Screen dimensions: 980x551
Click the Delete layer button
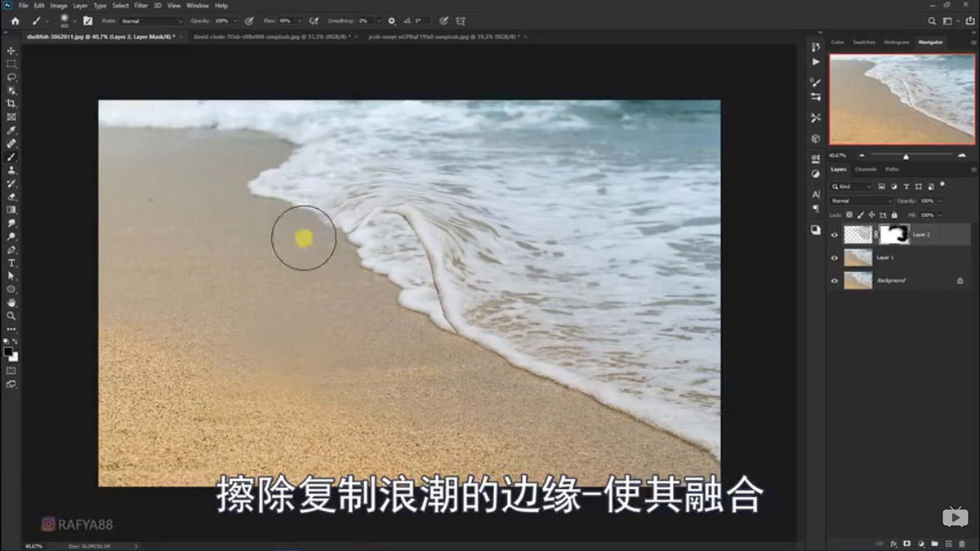pos(962,544)
